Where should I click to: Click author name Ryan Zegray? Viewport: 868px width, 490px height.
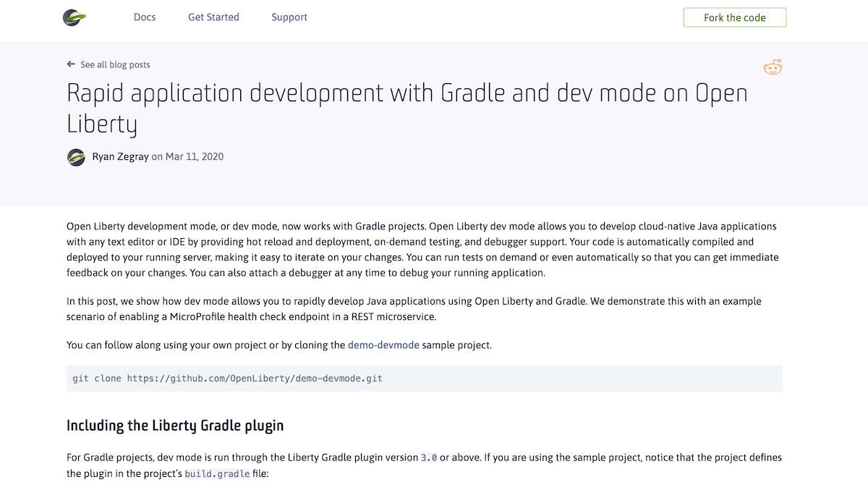coord(120,156)
